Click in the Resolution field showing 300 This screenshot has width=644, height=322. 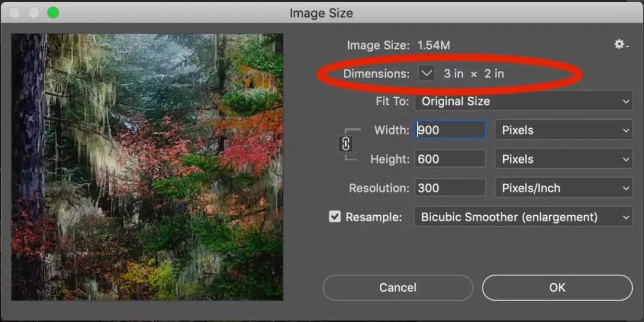pyautogui.click(x=450, y=188)
